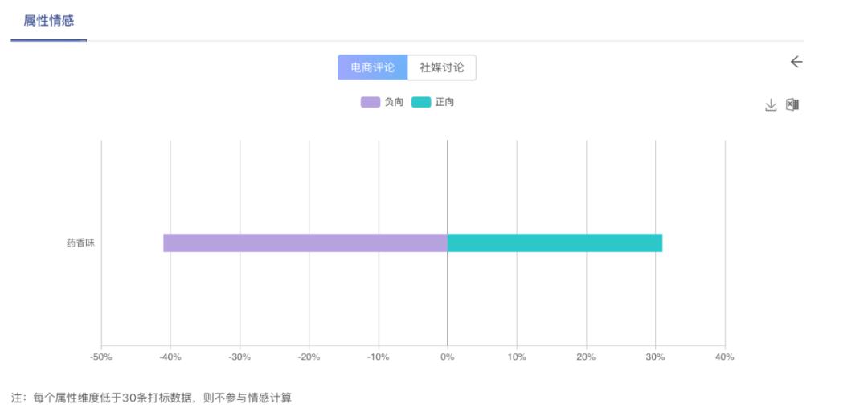Click the -20% axis tick label
Viewport: 868px width, 412px height.
pos(309,357)
